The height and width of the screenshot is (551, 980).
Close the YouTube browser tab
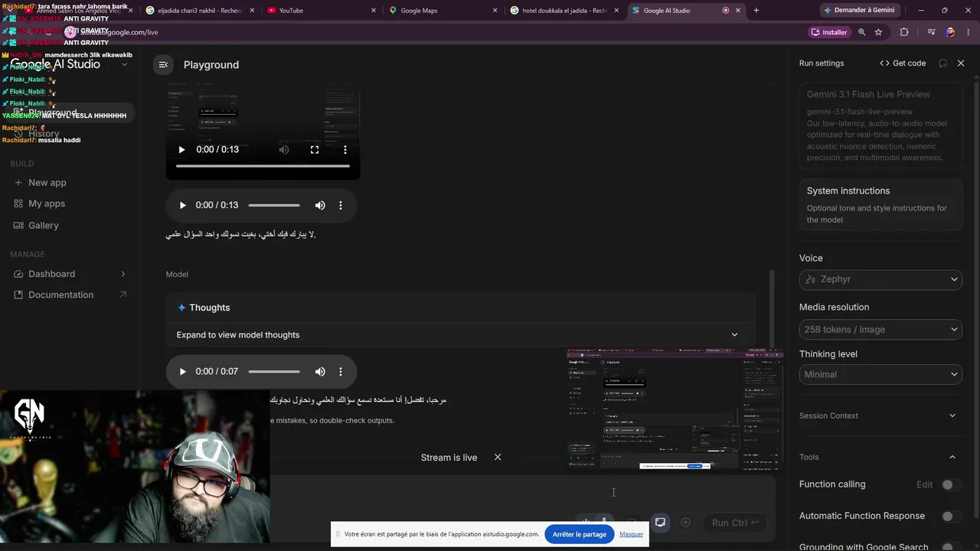[374, 11]
